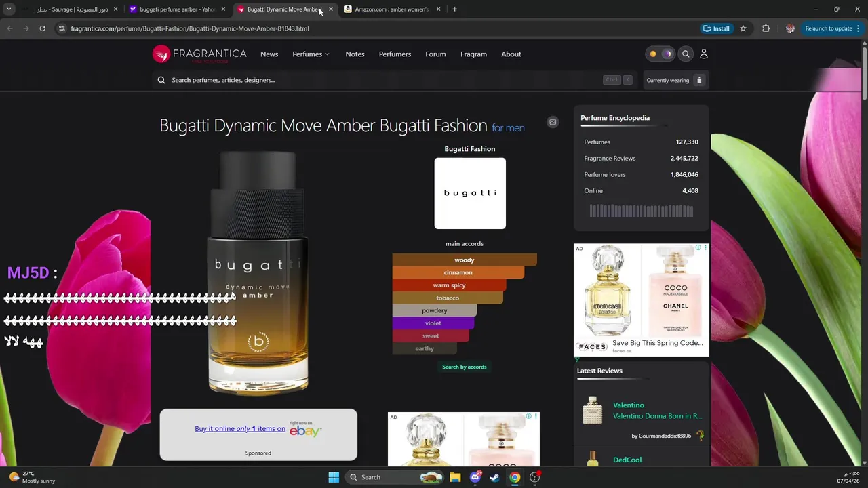Click the browser back arrow
Viewport: 868px width, 488px height.
9,28
